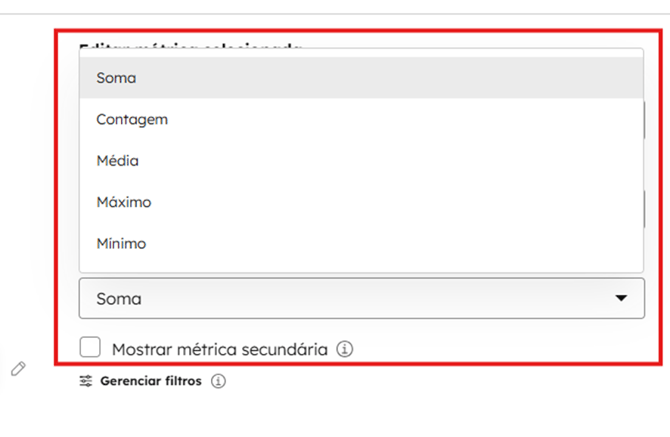Choose the highlighted Soma option in list
This screenshot has height=437, width=670.
[x=116, y=78]
